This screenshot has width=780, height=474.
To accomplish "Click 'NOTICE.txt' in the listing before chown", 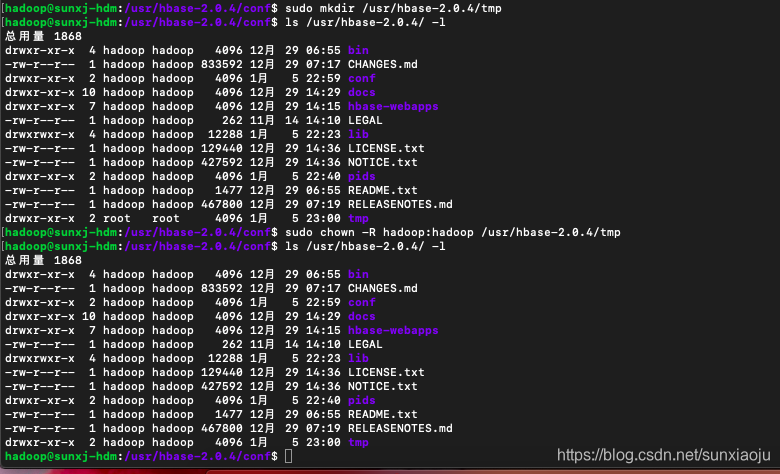I will [x=383, y=162].
